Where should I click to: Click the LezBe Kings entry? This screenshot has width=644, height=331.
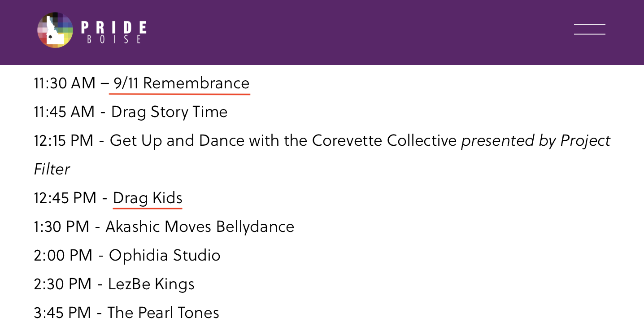151,284
